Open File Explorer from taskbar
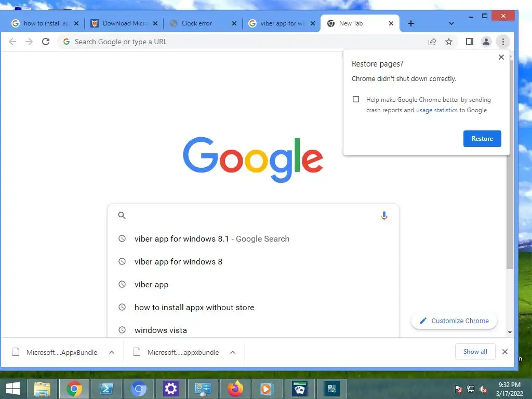This screenshot has width=532, height=399. pos(42,389)
